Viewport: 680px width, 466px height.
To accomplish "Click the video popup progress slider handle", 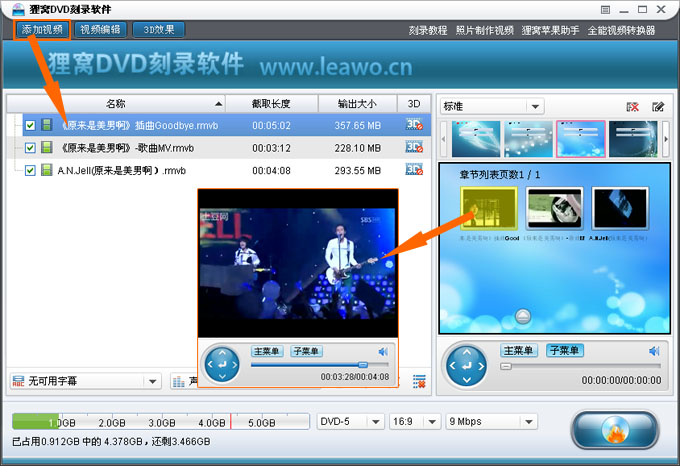I will 363,365.
